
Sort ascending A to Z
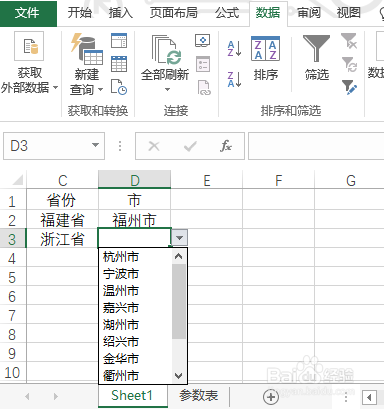click(x=234, y=49)
